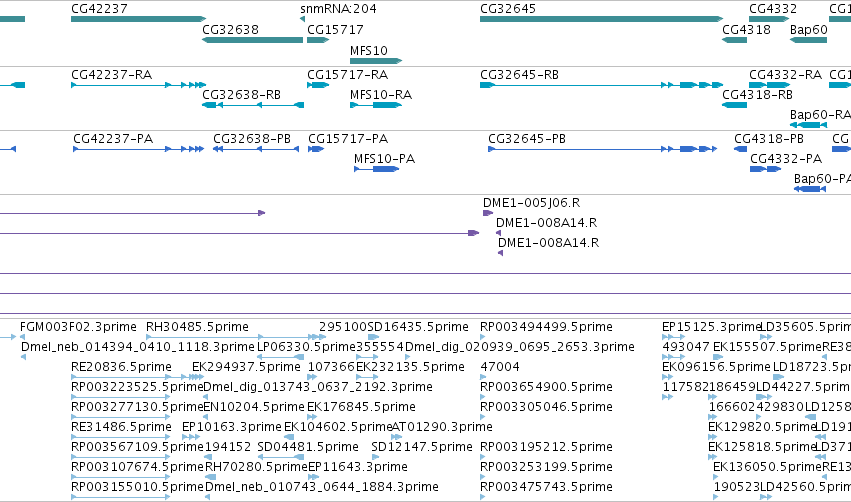Select the EP15125.3prime EST label
Viewport: 851px width, 502px height.
pyautogui.click(x=712, y=327)
